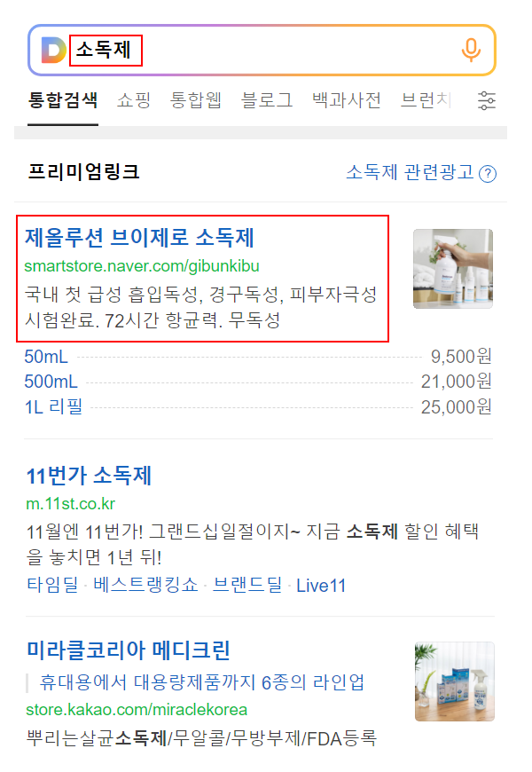The height and width of the screenshot is (772, 532).
Task: Open the 11번가 소독제 result
Action: [x=89, y=476]
